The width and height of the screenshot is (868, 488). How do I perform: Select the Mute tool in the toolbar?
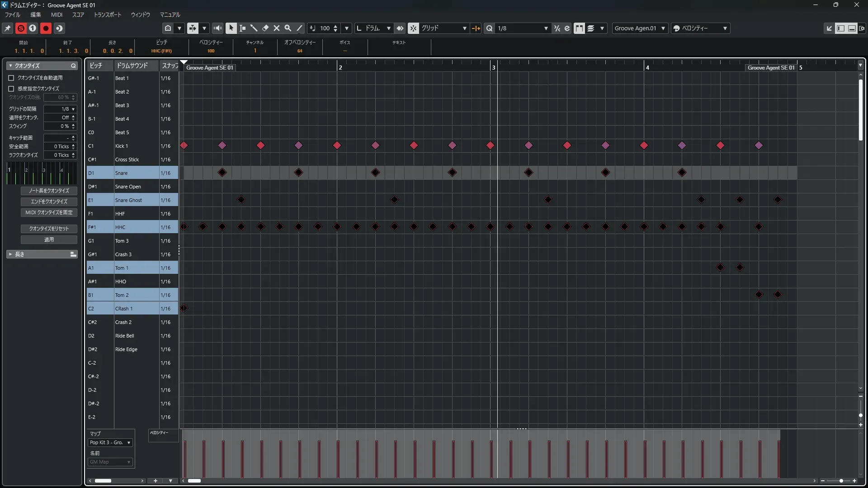tap(277, 28)
